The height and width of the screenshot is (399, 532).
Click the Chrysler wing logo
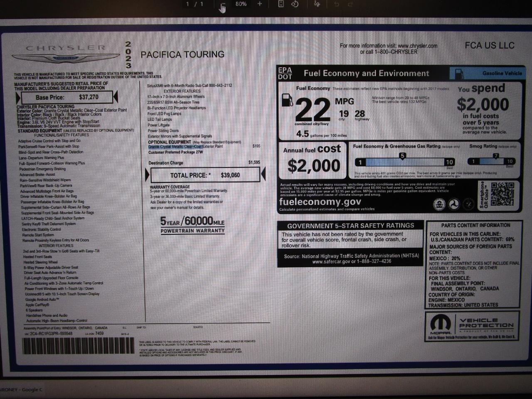pos(65,59)
